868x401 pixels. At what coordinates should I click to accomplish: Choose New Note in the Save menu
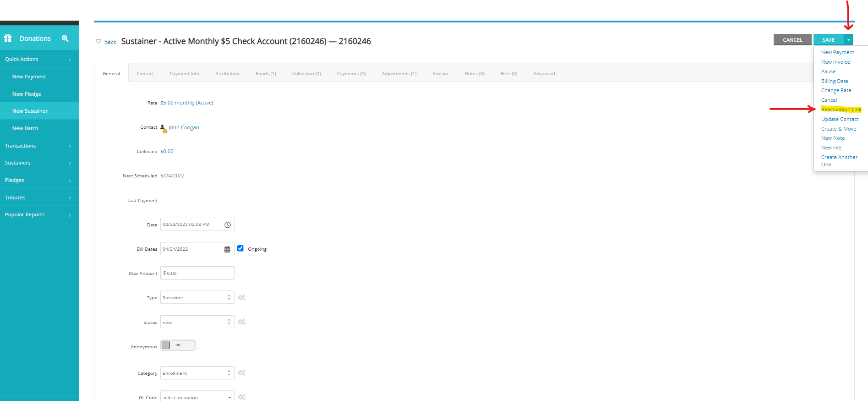point(833,138)
